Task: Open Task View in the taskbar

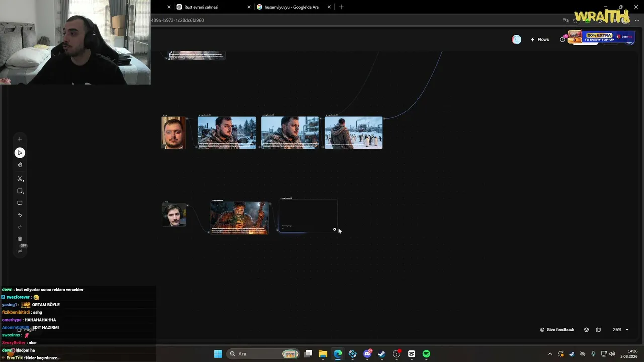Action: click(308, 354)
